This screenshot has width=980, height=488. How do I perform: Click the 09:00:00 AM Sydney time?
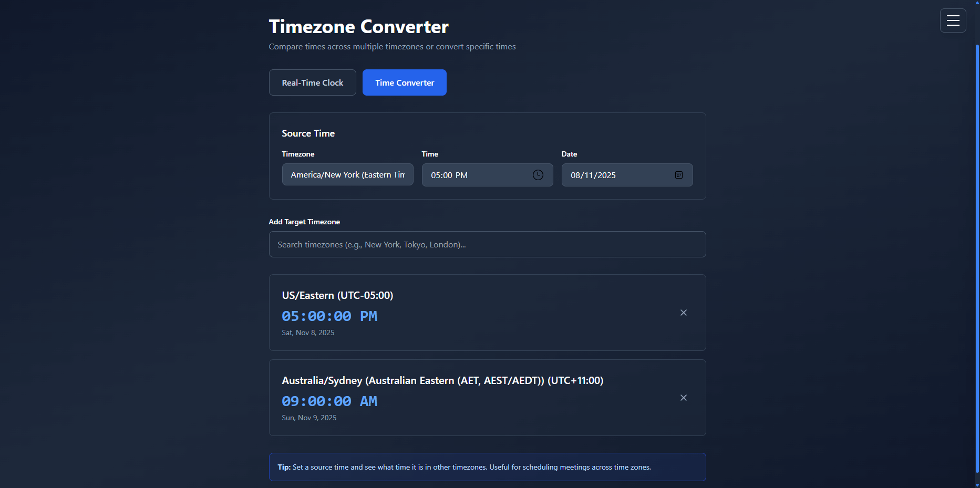[x=329, y=401]
